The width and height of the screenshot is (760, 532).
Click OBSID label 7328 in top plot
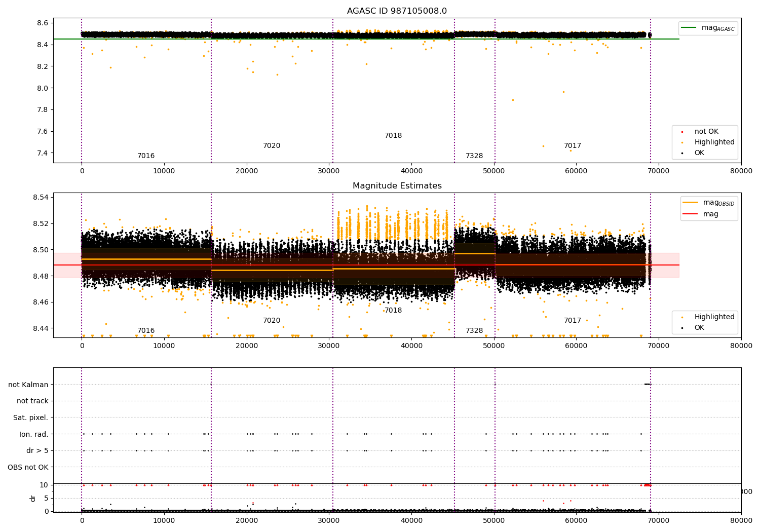474,156
